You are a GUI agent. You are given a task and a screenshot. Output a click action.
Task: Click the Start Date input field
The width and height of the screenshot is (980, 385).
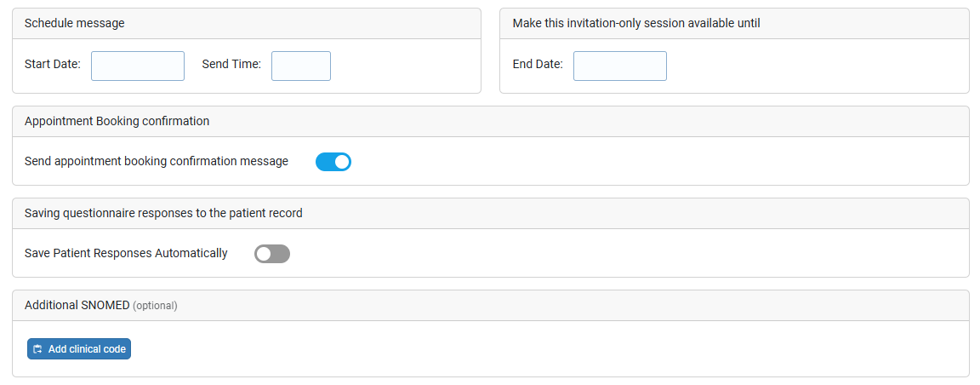coord(138,66)
